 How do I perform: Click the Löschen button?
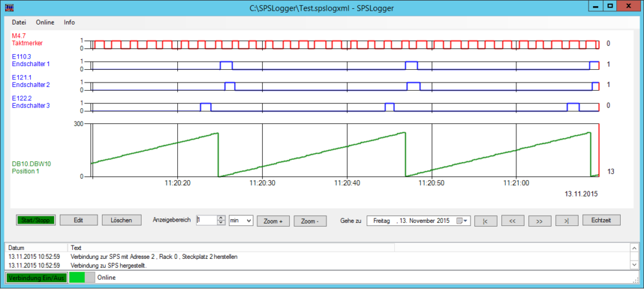pyautogui.click(x=121, y=220)
